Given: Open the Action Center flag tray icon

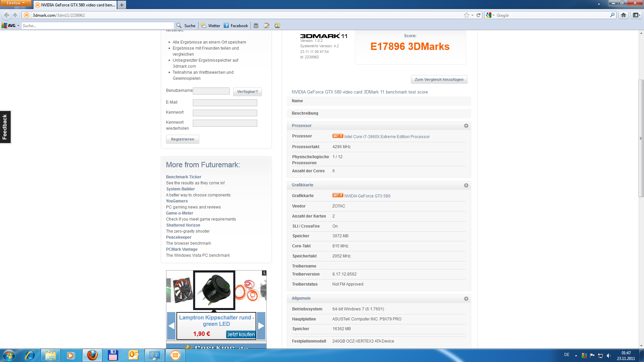Looking at the screenshot, I should 592,356.
